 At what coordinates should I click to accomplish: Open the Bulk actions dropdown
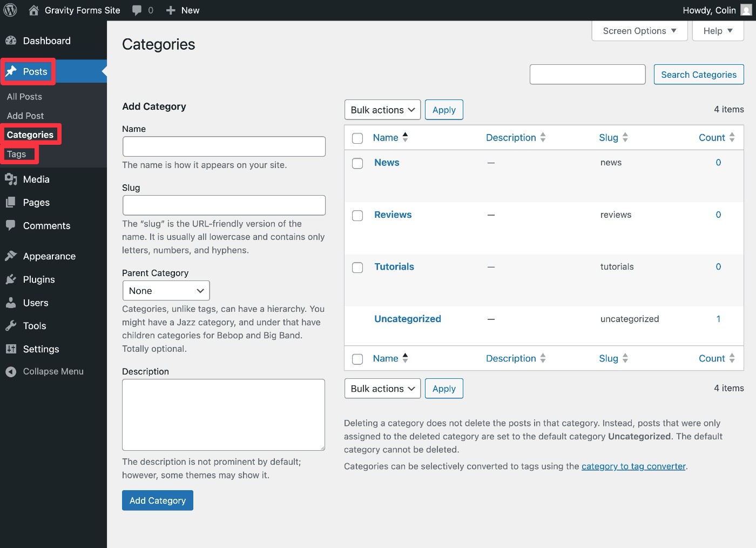pyautogui.click(x=382, y=110)
